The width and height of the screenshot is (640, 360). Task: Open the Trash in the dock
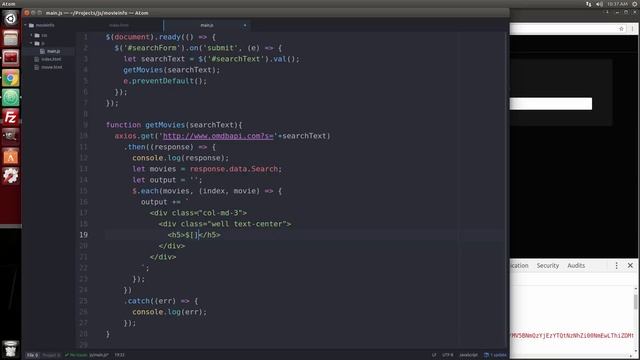coord(11,349)
